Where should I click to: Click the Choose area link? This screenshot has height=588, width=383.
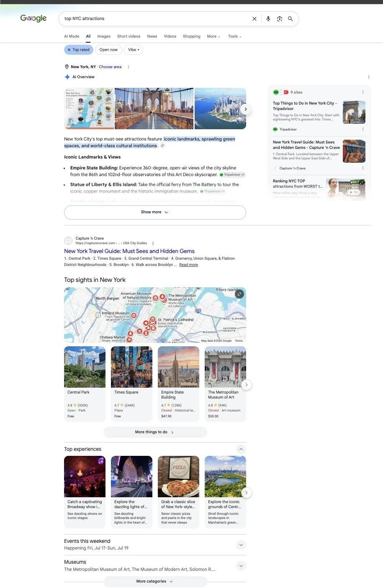point(110,67)
